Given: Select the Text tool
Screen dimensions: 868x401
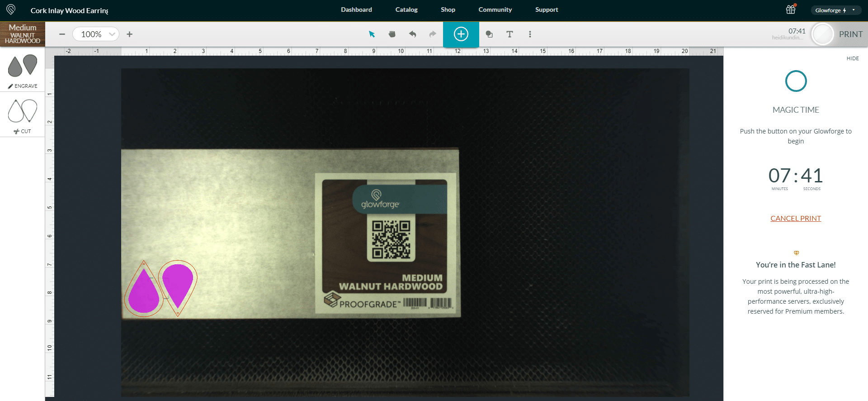Looking at the screenshot, I should [x=509, y=34].
